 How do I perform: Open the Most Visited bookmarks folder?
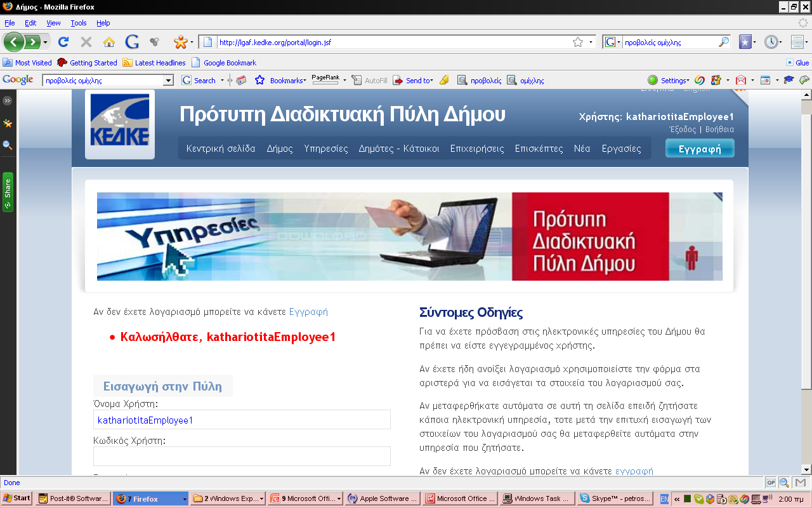[27, 63]
